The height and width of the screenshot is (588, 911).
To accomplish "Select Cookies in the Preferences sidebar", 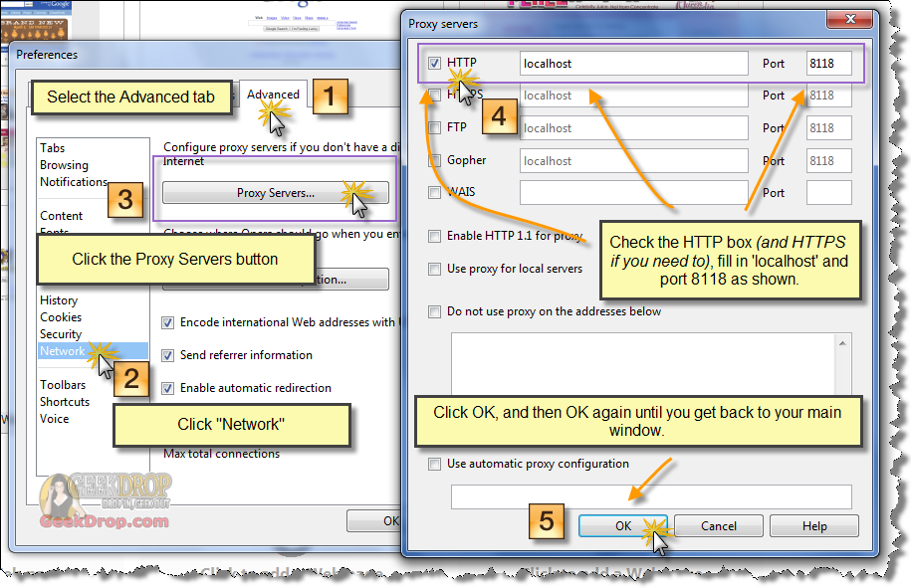I will tap(61, 317).
